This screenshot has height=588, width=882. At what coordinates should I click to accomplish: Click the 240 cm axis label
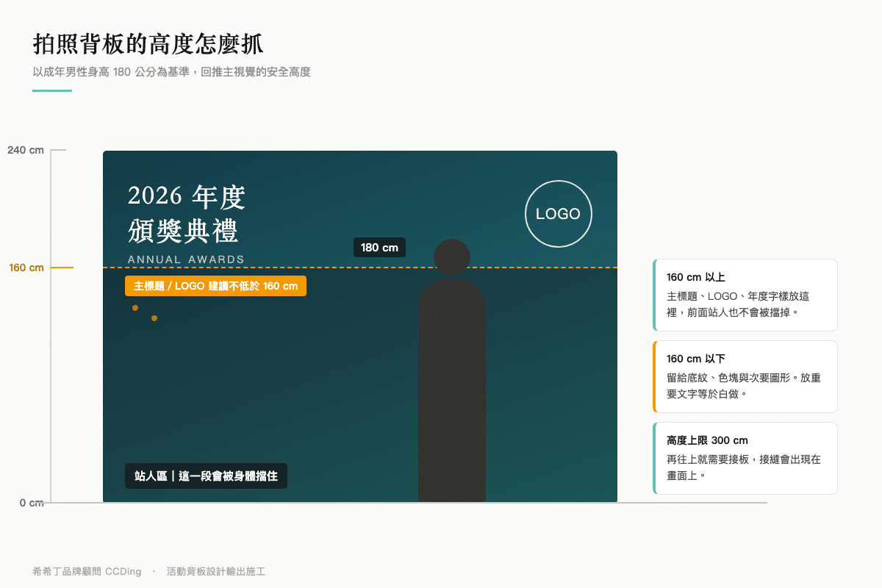(x=26, y=150)
